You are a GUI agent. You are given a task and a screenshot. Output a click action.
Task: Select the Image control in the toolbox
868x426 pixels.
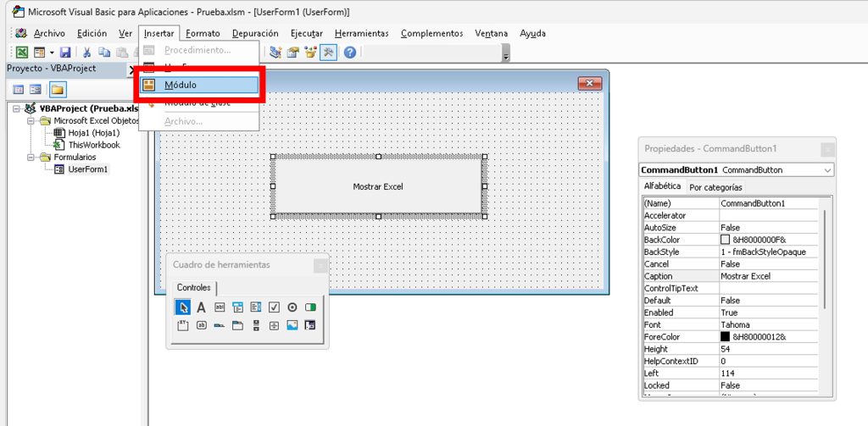click(x=292, y=325)
